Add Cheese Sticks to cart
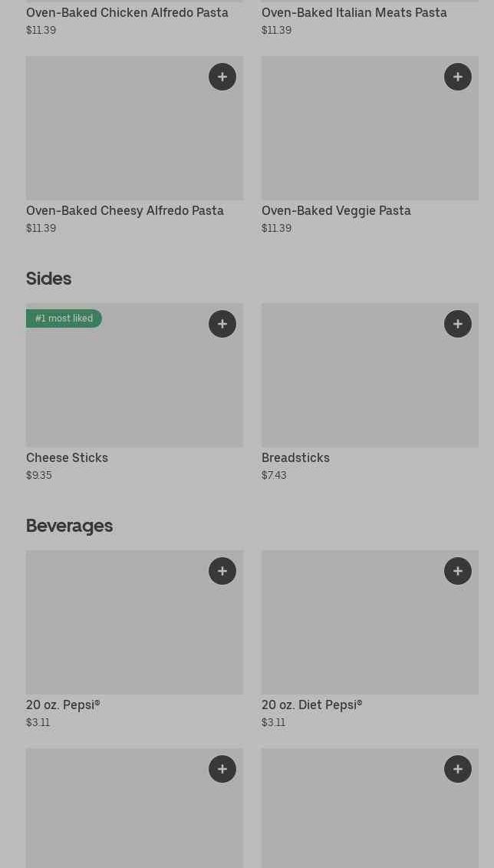Image resolution: width=494 pixels, height=868 pixels. click(222, 324)
